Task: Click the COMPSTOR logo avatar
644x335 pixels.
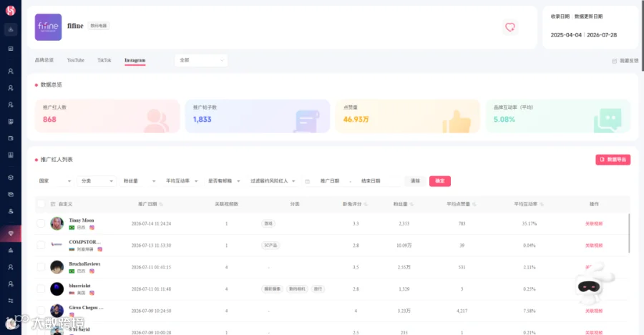Action: pos(57,244)
